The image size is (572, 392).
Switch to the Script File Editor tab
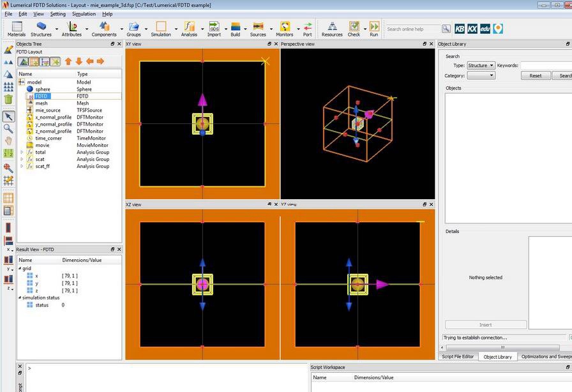458,357
